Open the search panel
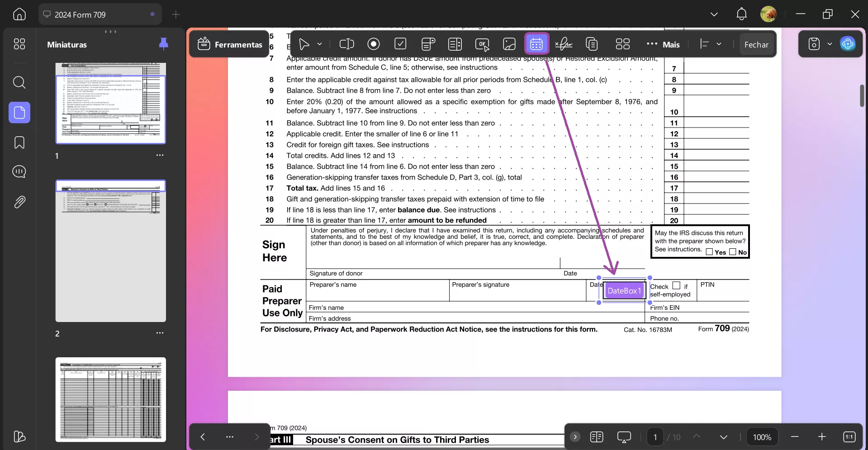 coord(19,82)
